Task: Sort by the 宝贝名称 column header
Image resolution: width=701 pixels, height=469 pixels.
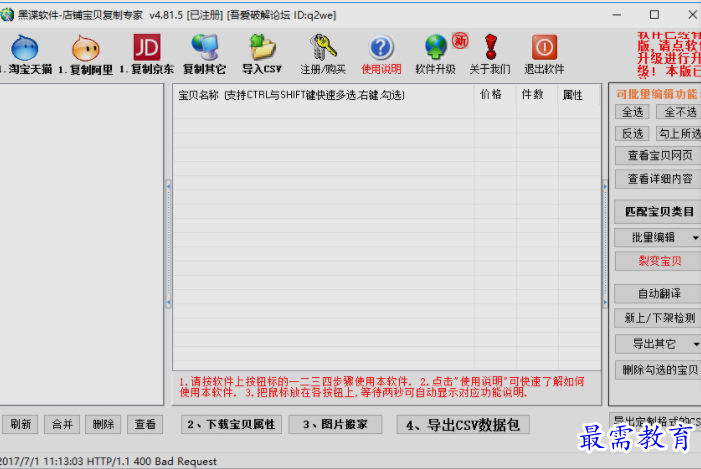Action: tap(323, 95)
